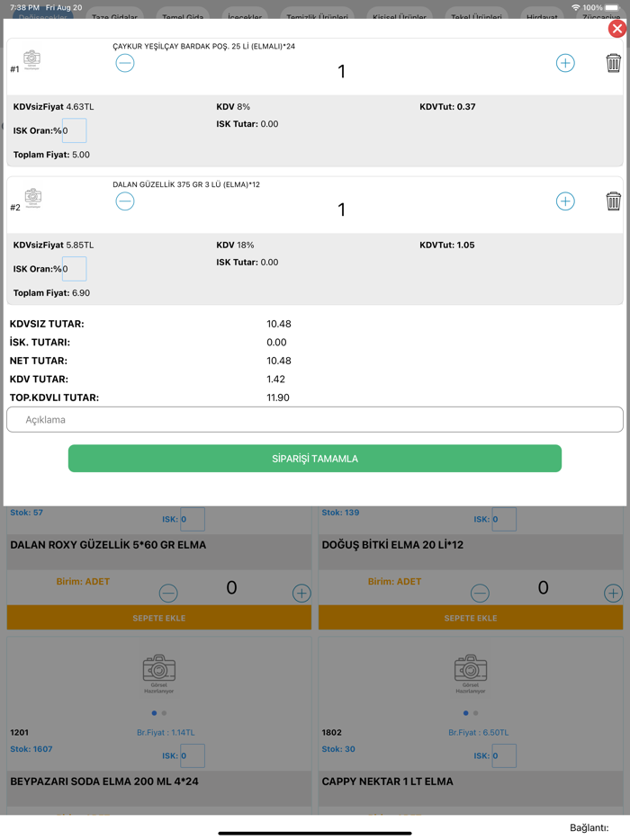Viewport: 630px width, 840px height.
Task: Close the cart popup with red X
Action: click(617, 29)
